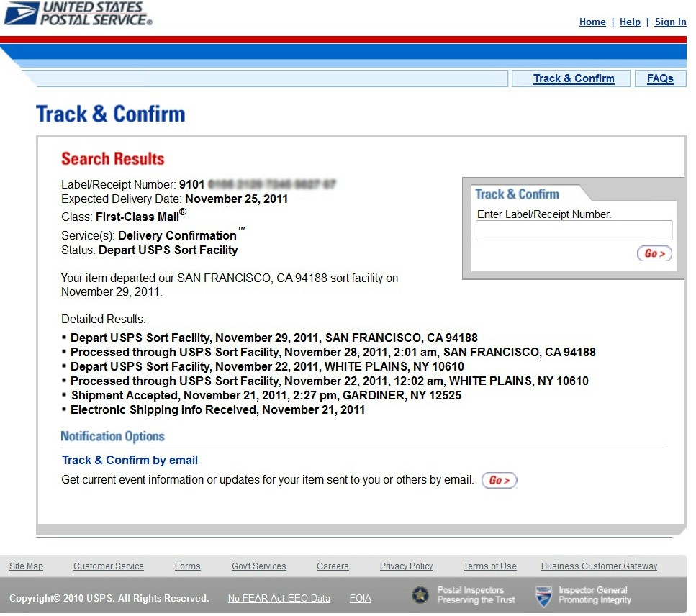Image resolution: width=696 pixels, height=616 pixels.
Task: Click Depart Sort Facility WHITE PLAINS entry
Action: (267, 366)
